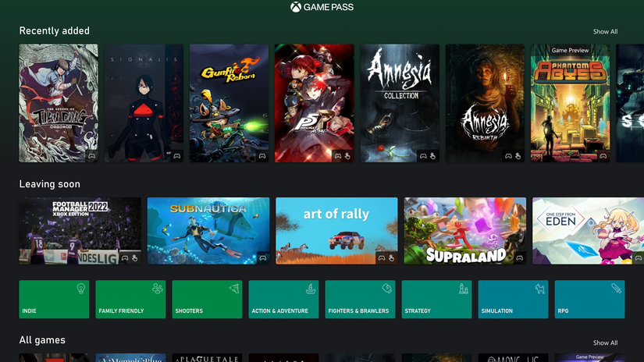
Task: Open Gunfire Reborn game tile
Action: [x=229, y=103]
